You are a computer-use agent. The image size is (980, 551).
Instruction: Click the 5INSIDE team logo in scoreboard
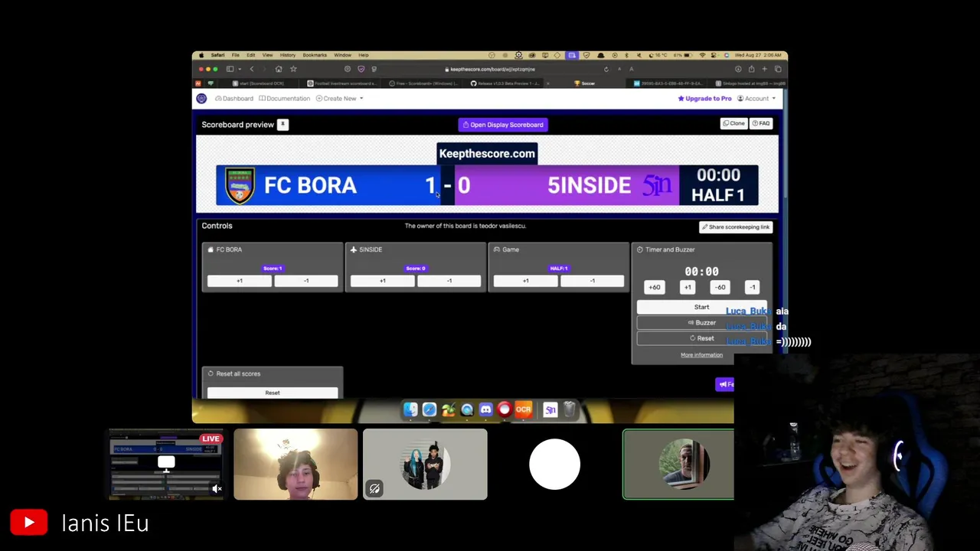657,185
